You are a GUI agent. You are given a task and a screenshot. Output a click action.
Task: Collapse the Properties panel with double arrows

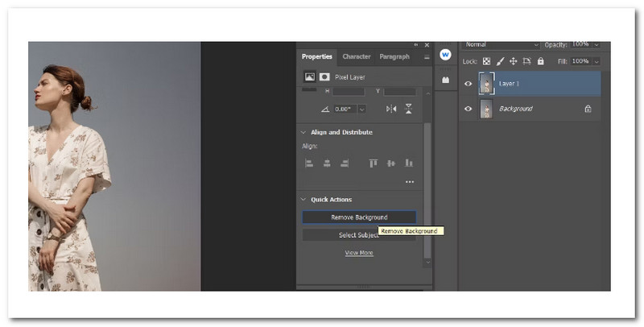[x=416, y=44]
